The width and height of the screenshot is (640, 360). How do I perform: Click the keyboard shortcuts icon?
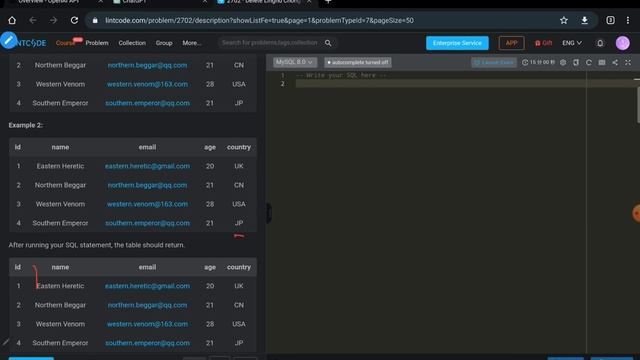(602, 62)
